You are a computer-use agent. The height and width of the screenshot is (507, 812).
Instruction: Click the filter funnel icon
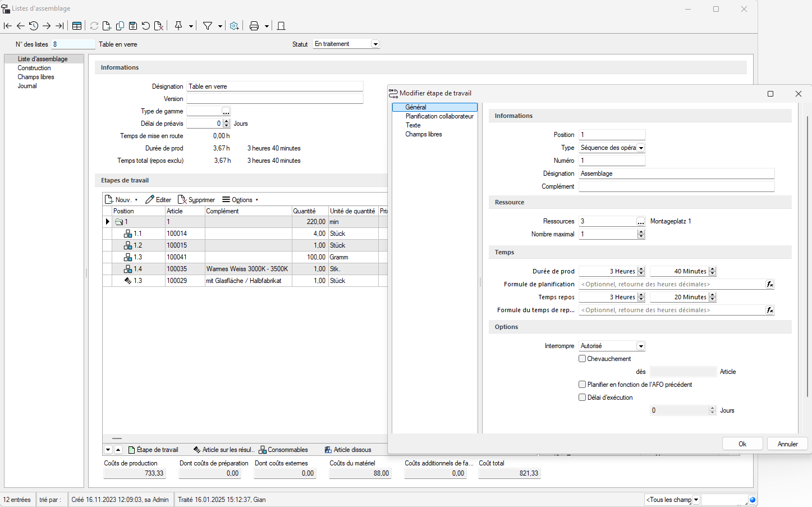tap(208, 26)
